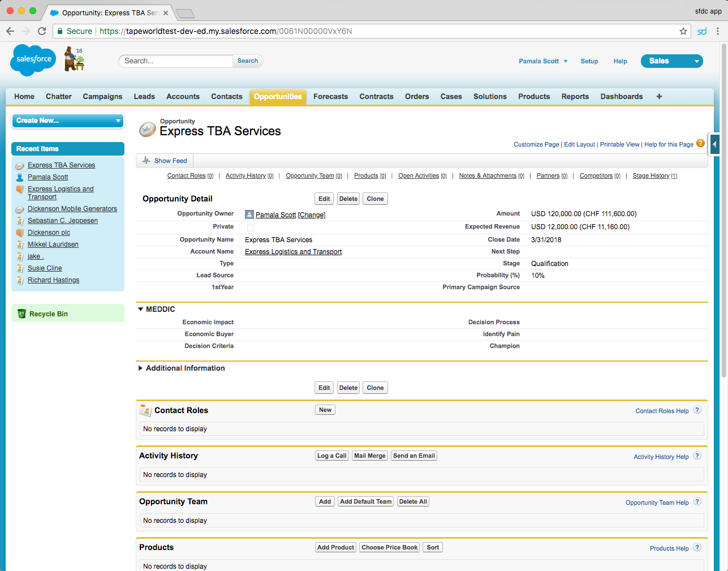Screen dimensions: 728x571
Task: Open help for this page question-mark icon
Action: (700, 143)
